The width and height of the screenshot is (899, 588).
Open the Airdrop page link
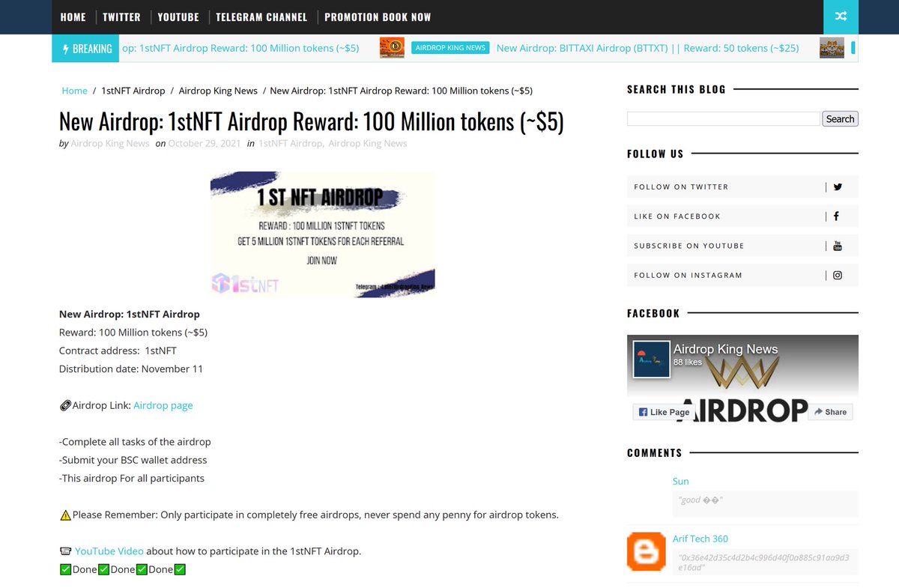tap(163, 405)
